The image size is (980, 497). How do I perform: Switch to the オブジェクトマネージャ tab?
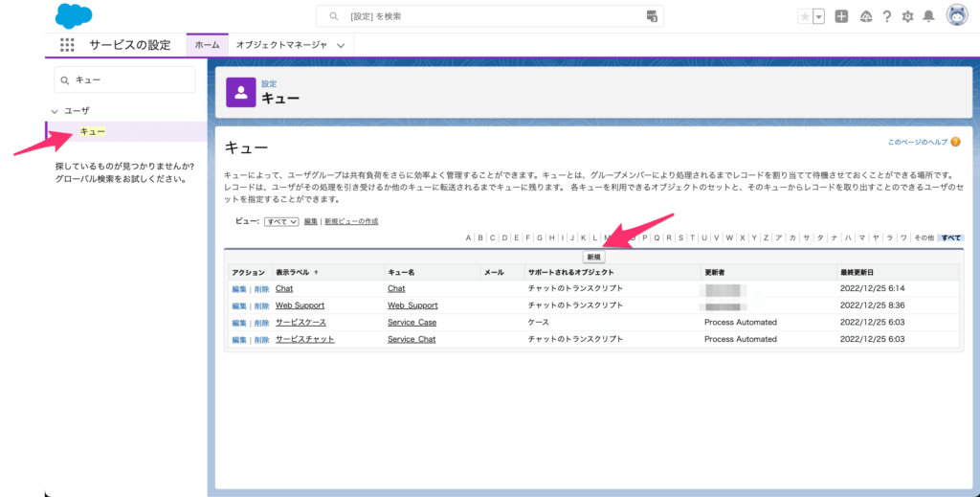[281, 45]
